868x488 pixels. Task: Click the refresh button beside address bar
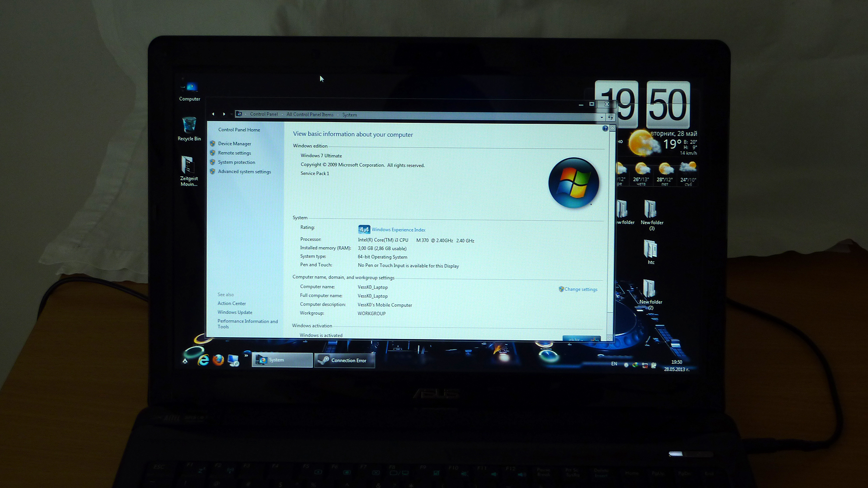click(610, 117)
